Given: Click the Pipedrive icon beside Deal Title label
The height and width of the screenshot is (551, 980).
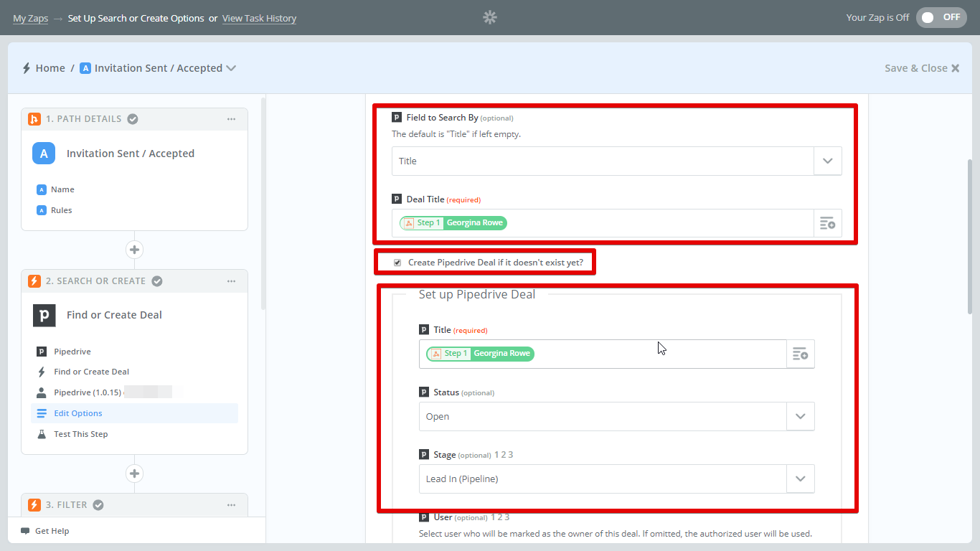Looking at the screenshot, I should pos(397,199).
